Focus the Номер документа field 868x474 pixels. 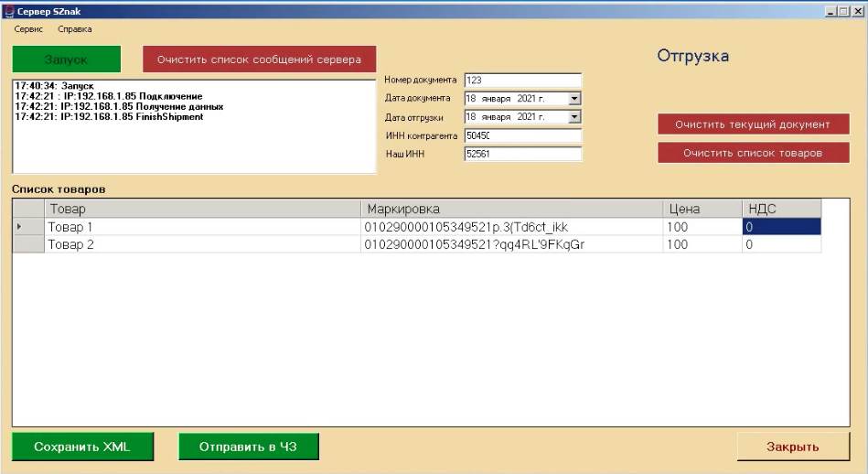click(522, 81)
